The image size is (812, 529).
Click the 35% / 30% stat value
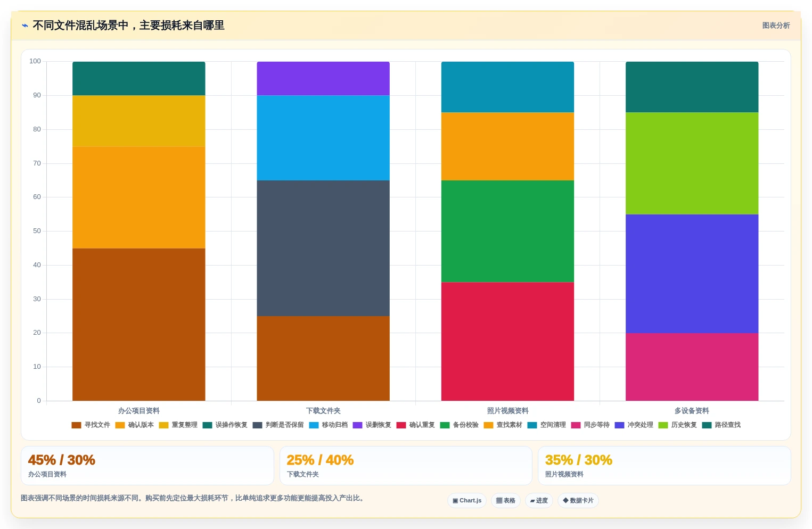click(x=579, y=460)
